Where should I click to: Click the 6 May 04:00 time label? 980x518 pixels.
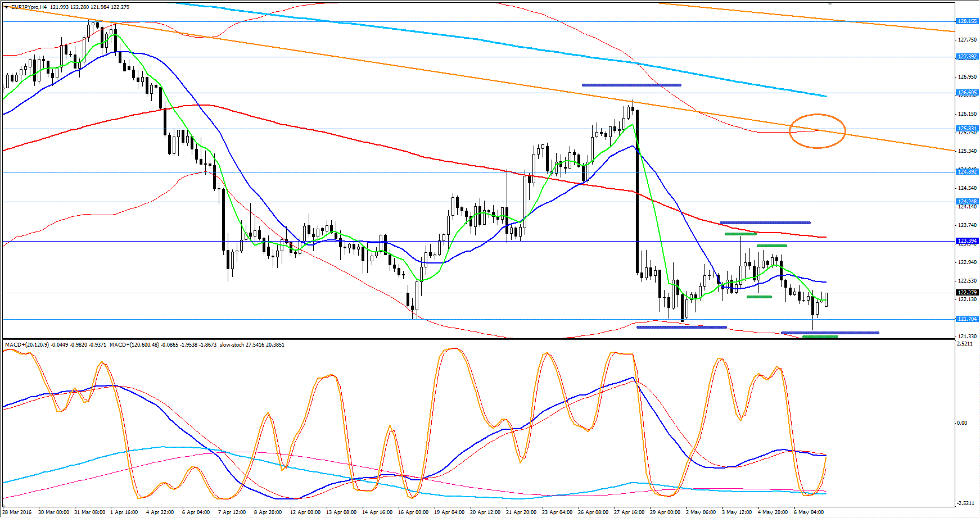point(809,512)
